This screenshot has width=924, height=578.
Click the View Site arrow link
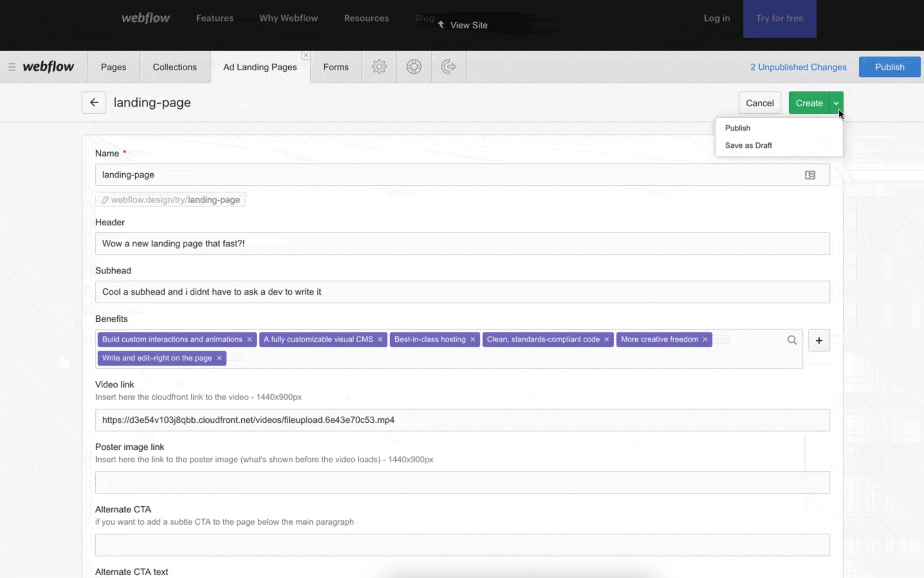click(463, 25)
